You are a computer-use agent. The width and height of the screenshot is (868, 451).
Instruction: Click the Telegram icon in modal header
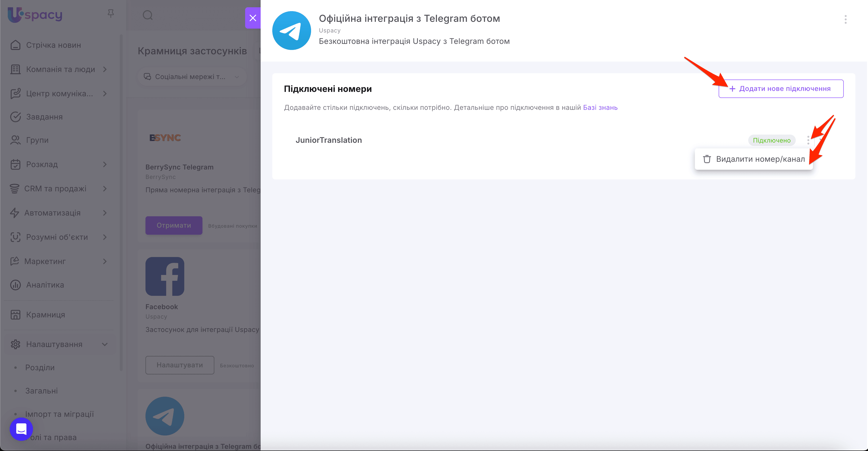coord(291,30)
